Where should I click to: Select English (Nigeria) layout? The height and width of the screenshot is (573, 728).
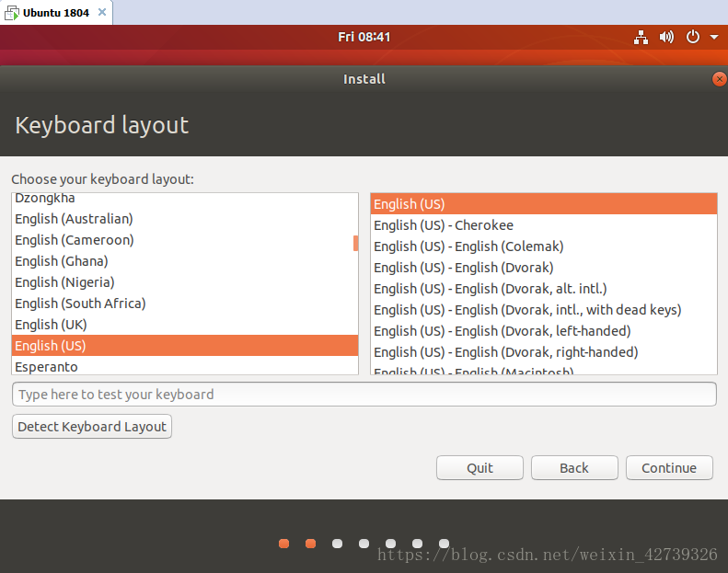(185, 282)
